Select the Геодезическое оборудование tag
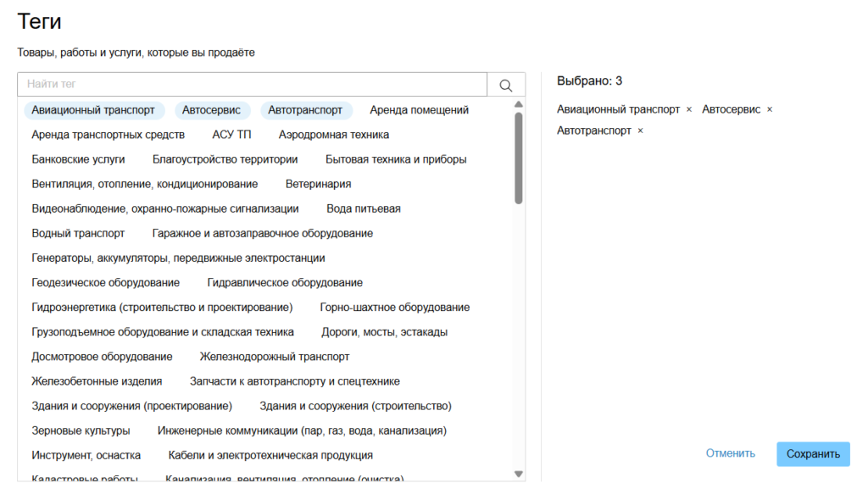 [x=105, y=282]
